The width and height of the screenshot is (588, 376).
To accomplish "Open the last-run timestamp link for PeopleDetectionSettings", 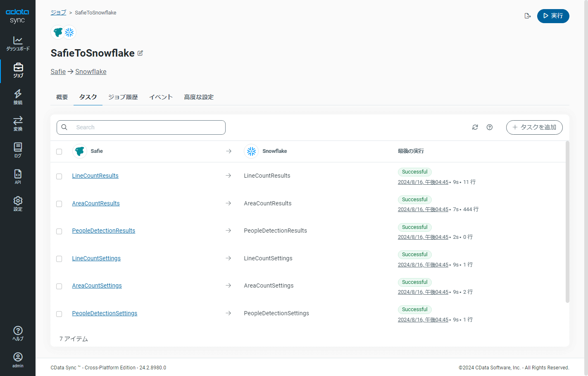I will pyautogui.click(x=423, y=320).
